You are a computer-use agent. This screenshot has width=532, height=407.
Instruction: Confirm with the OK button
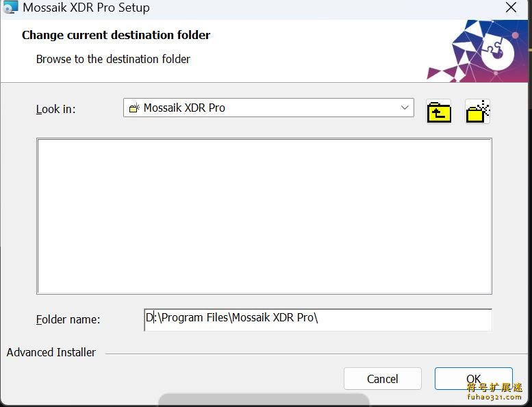[x=473, y=378]
